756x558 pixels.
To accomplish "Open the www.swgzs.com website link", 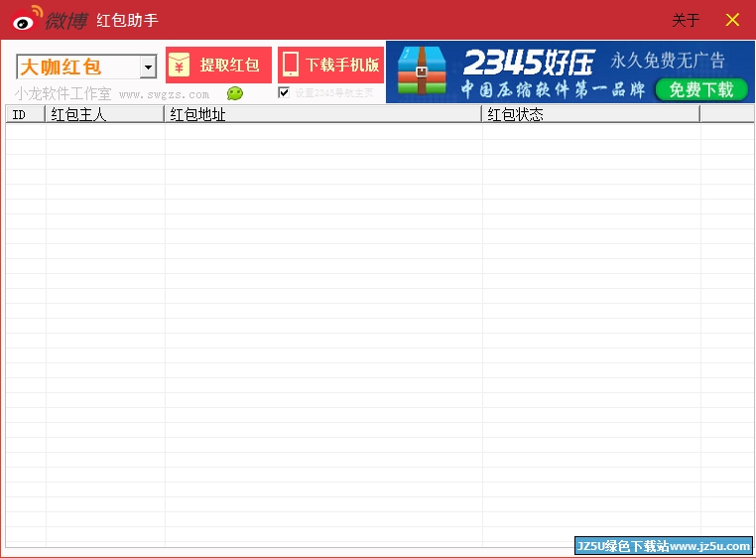I will click(x=164, y=94).
